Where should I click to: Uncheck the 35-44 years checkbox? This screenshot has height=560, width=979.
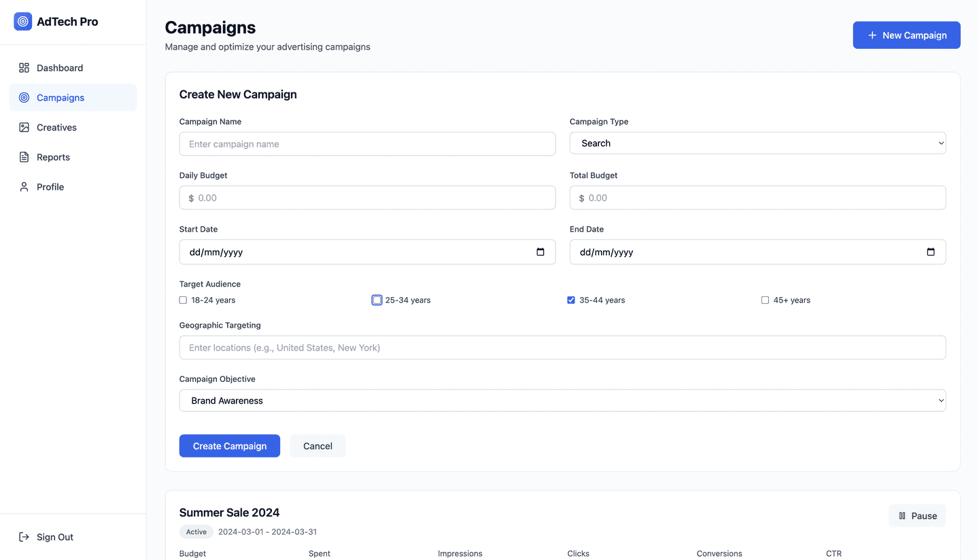(x=570, y=300)
